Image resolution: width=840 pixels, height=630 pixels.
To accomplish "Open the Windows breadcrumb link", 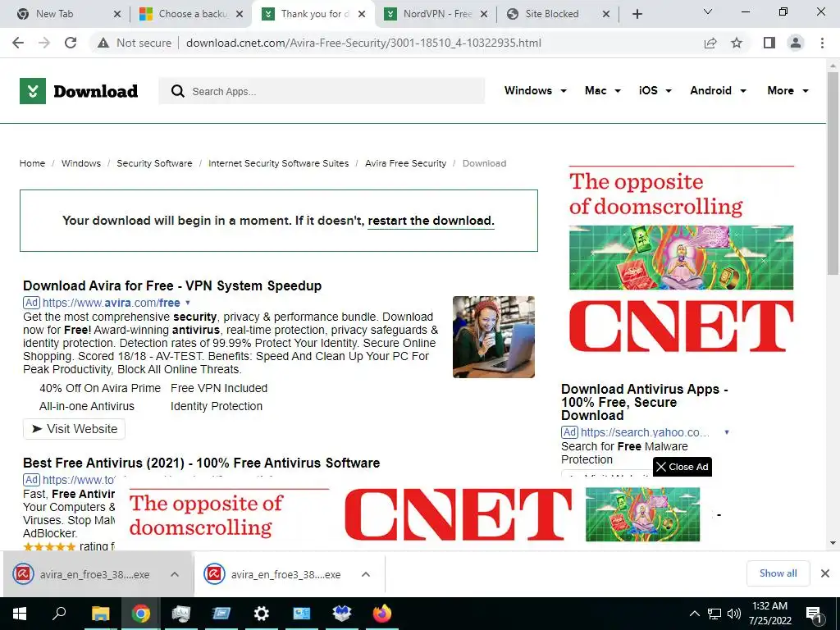I will point(81,163).
